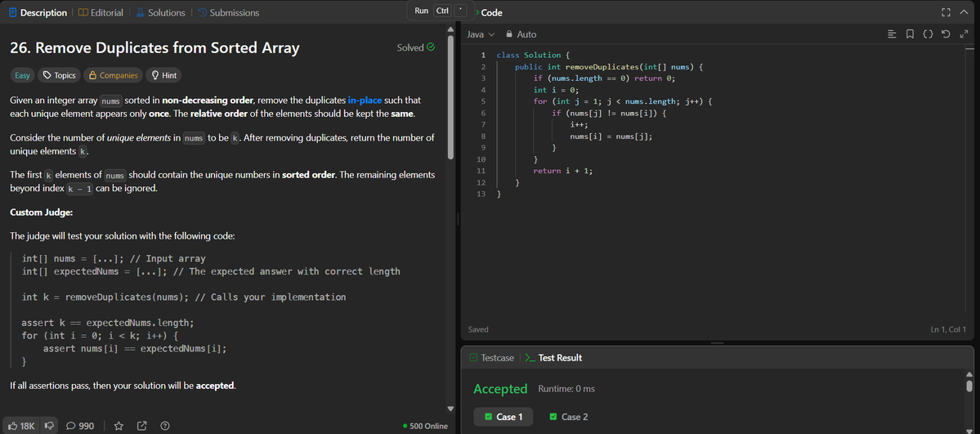This screenshot has height=434, width=980.
Task: Add problem to favorites with star icon
Action: 119,426
